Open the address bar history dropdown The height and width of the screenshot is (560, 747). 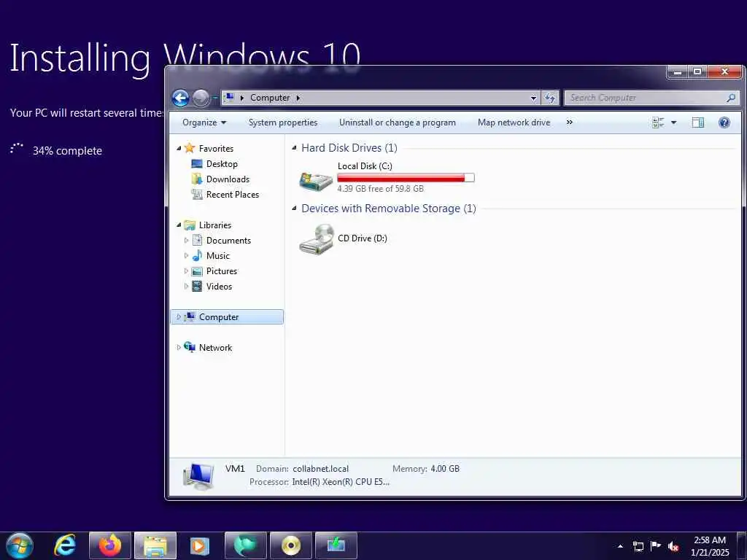point(533,98)
